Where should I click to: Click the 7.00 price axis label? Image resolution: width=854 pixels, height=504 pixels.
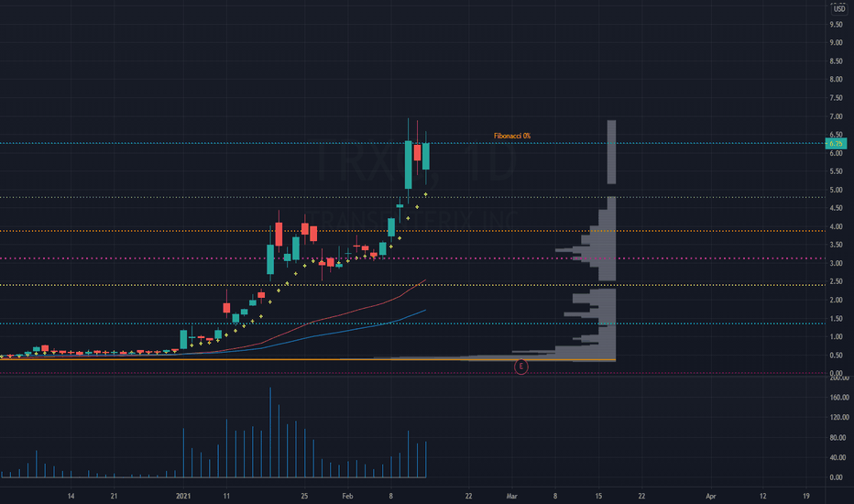click(x=836, y=116)
